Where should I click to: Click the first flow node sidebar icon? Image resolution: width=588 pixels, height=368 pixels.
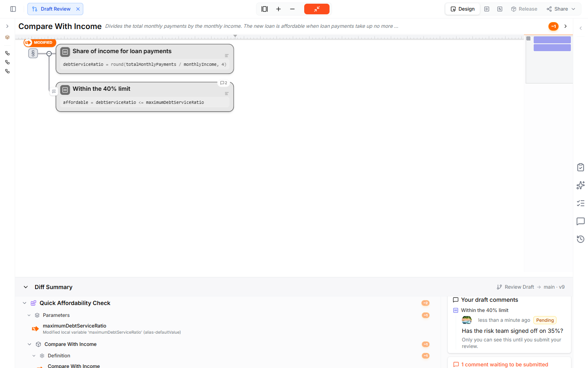tap(7, 53)
